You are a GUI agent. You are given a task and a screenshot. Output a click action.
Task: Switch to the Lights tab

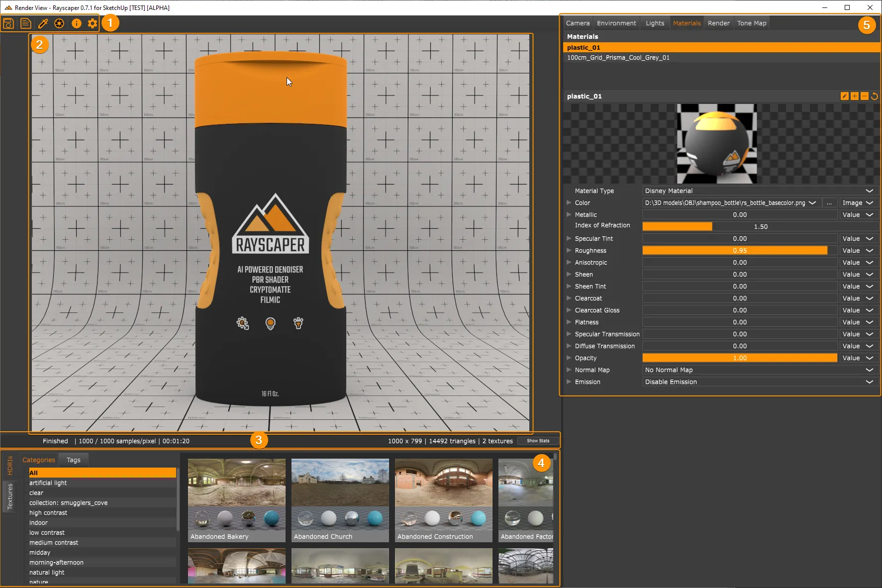655,23
